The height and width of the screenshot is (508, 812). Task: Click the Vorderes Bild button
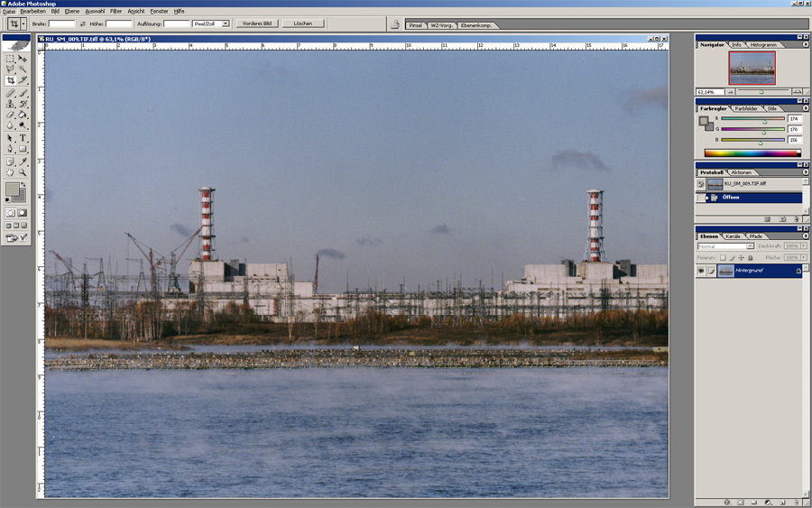[x=257, y=23]
